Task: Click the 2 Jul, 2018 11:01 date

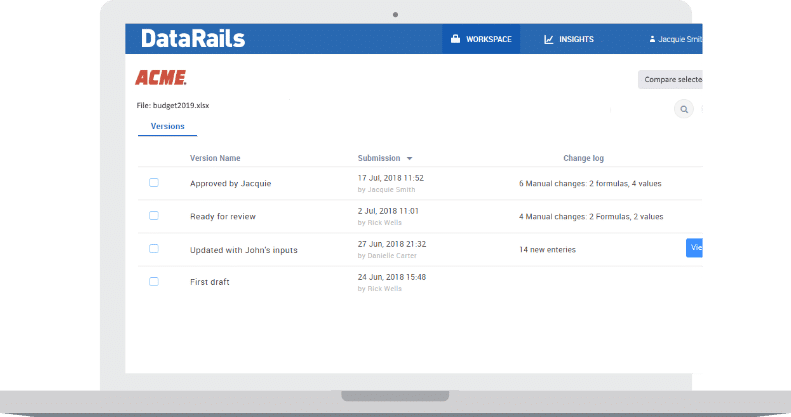Action: point(388,211)
